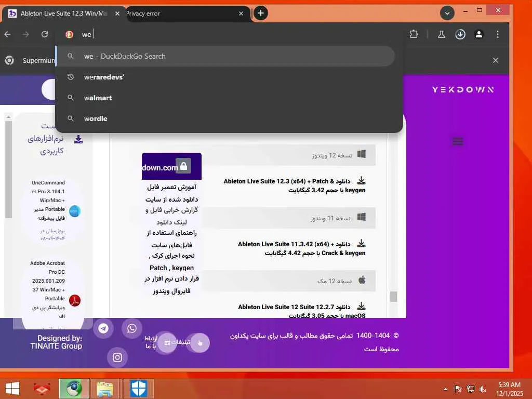Open File Explorer from the taskbar

(x=105, y=389)
